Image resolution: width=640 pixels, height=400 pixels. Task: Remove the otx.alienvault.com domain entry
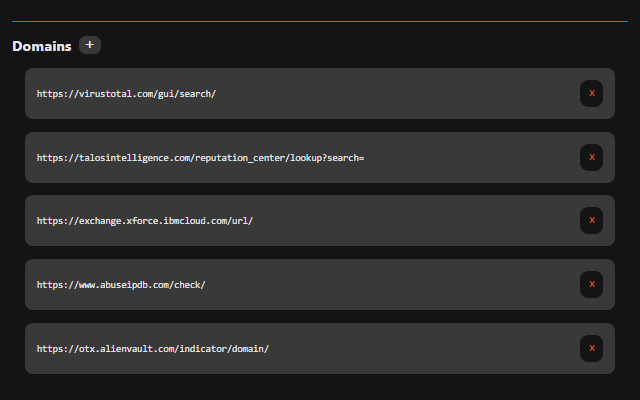pos(591,348)
